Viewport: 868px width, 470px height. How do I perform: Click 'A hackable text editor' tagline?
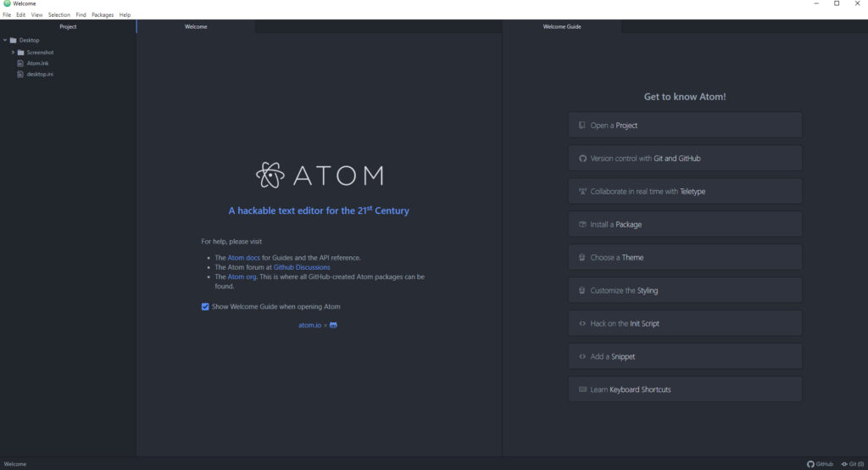[x=319, y=210]
